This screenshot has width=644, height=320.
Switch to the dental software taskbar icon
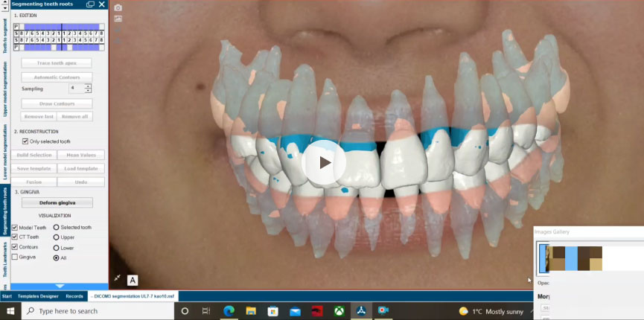click(x=361, y=311)
